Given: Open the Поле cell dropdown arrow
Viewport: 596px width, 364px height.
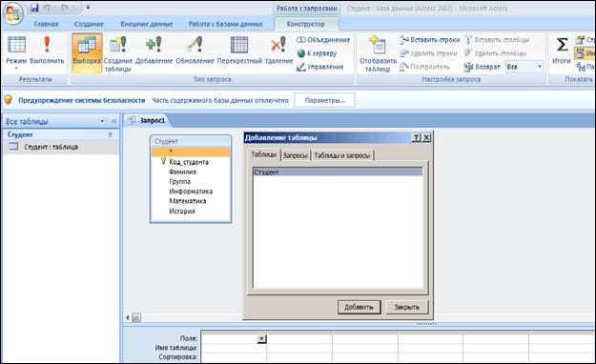Looking at the screenshot, I should (262, 338).
